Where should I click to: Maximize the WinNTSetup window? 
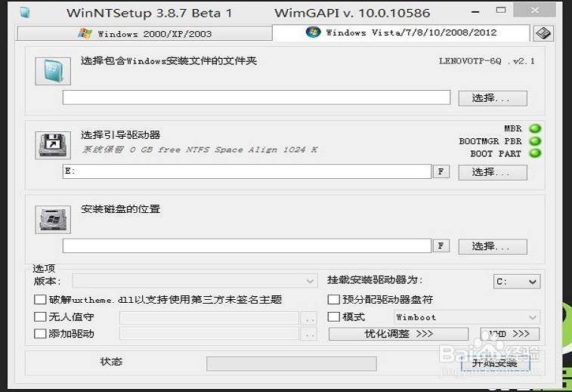click(501, 11)
